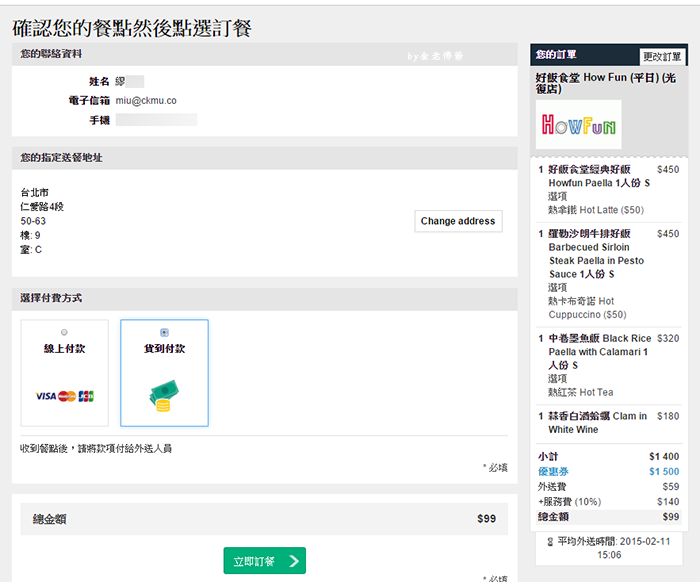The height and width of the screenshot is (582, 700).
Task: Click the cash and coins icon
Action: (164, 396)
